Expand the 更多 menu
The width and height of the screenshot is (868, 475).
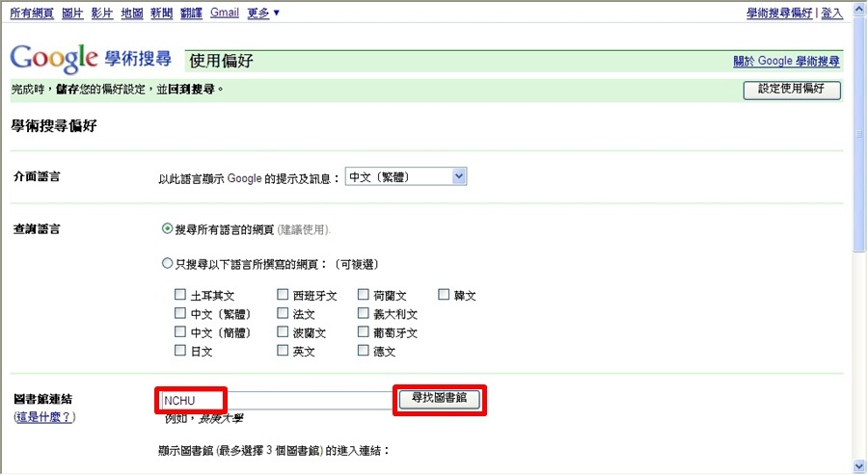[263, 13]
